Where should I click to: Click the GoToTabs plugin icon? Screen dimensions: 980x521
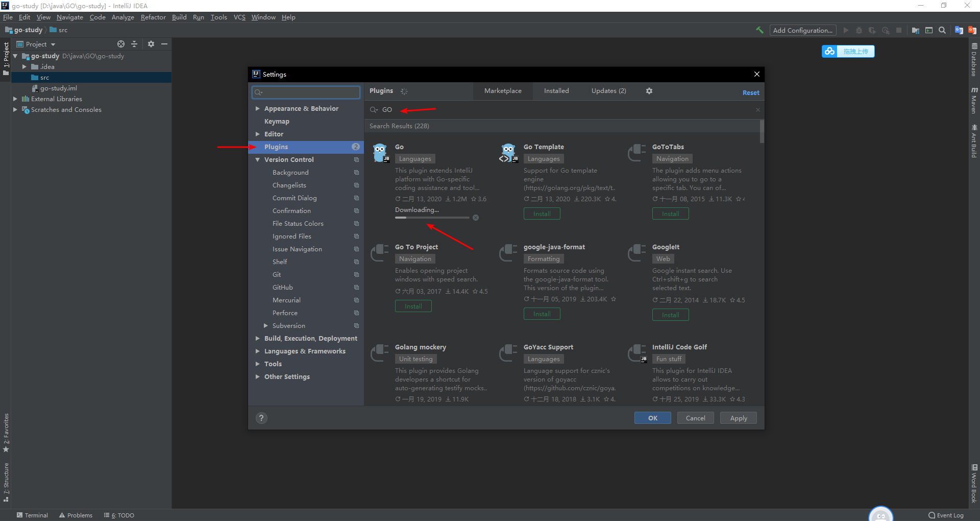coord(637,152)
